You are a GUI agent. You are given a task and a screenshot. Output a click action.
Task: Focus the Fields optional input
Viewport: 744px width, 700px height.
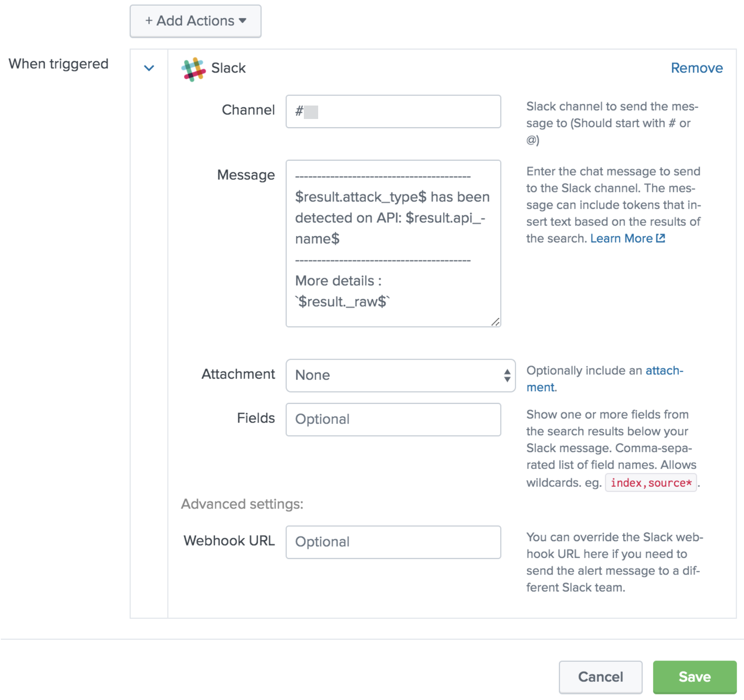coord(393,419)
